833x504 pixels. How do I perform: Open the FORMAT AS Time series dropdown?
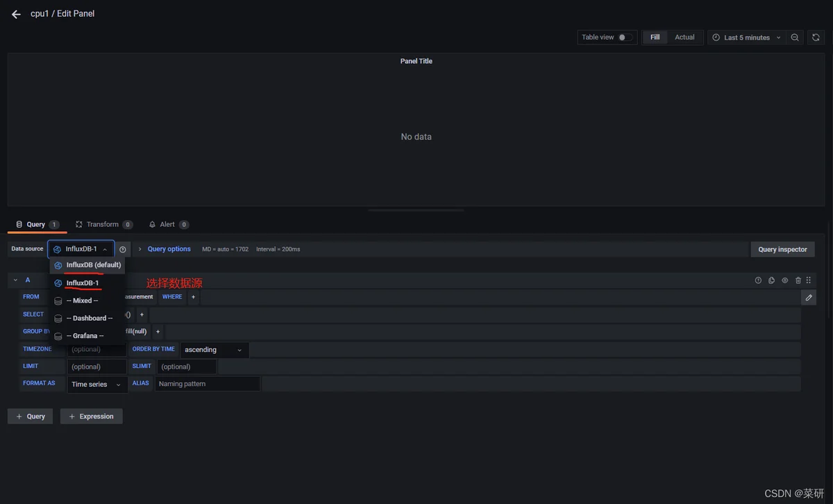click(x=97, y=385)
